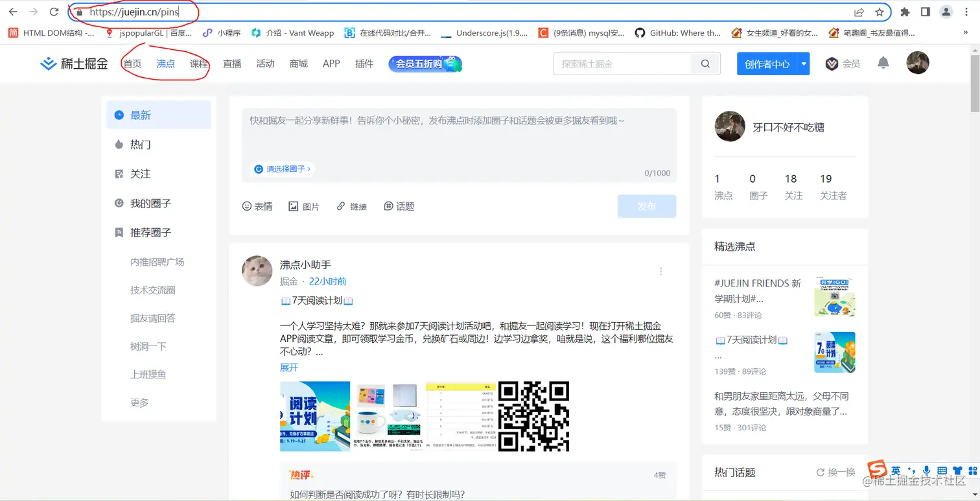Click the 换一换 refresh icon
Viewport: 980px width, 501px height.
point(821,472)
